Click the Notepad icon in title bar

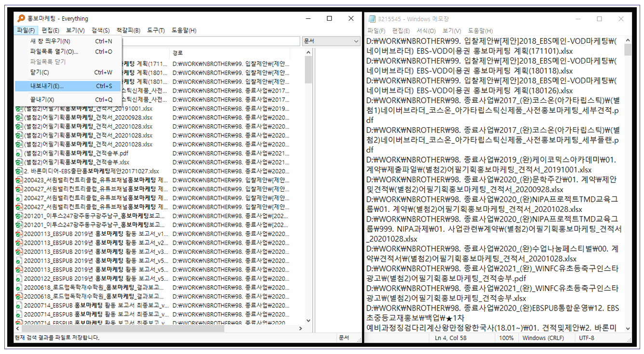point(372,19)
